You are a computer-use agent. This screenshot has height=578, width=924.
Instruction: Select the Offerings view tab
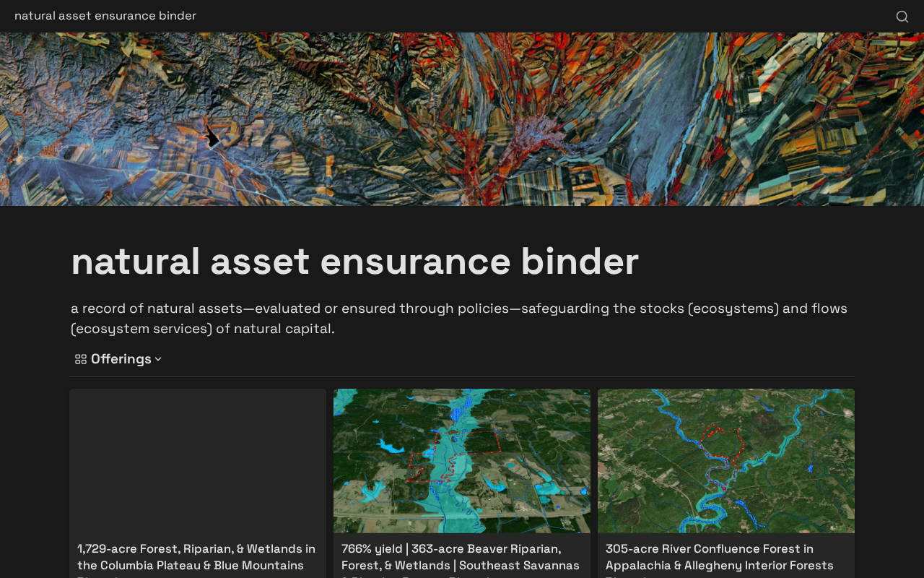coord(118,359)
